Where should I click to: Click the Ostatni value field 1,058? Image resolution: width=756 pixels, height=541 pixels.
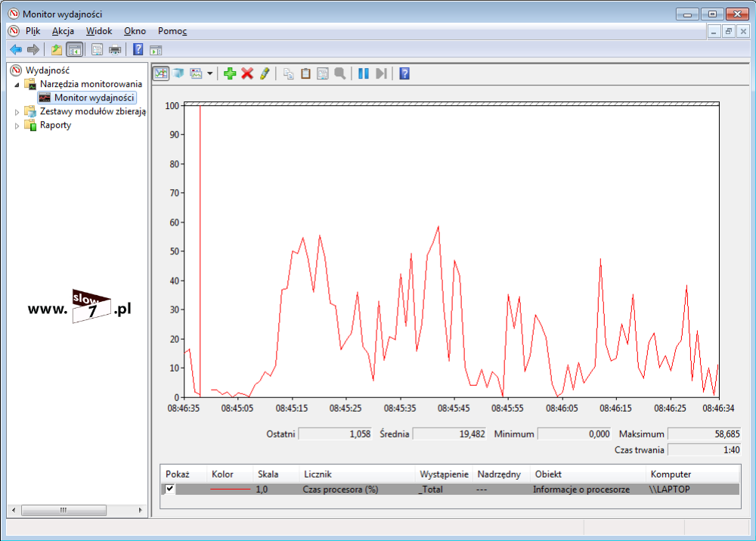click(x=335, y=434)
